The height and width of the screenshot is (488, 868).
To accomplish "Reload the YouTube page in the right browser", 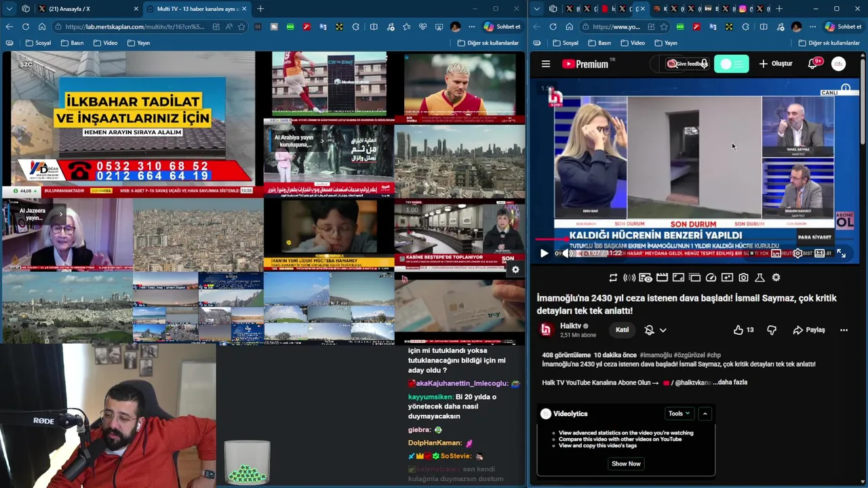I will pos(553,26).
